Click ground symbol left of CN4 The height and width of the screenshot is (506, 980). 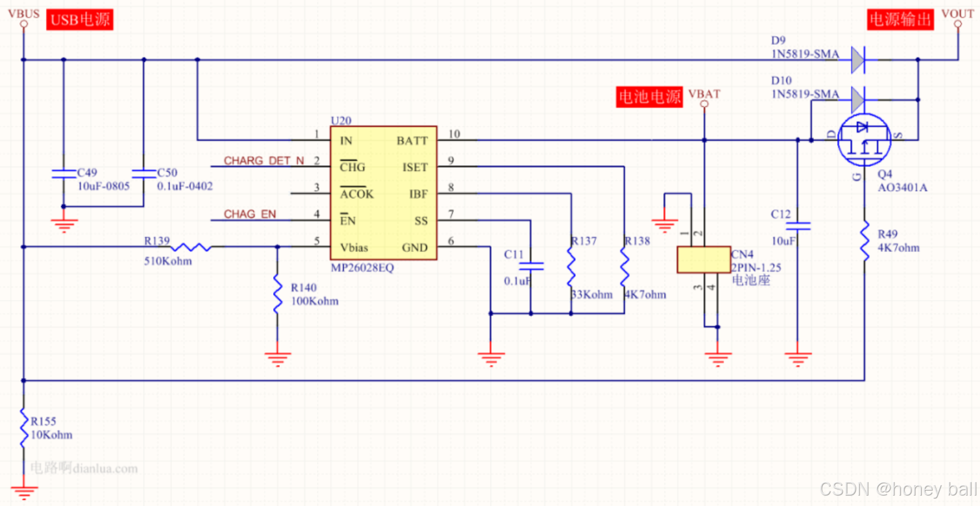(x=665, y=225)
